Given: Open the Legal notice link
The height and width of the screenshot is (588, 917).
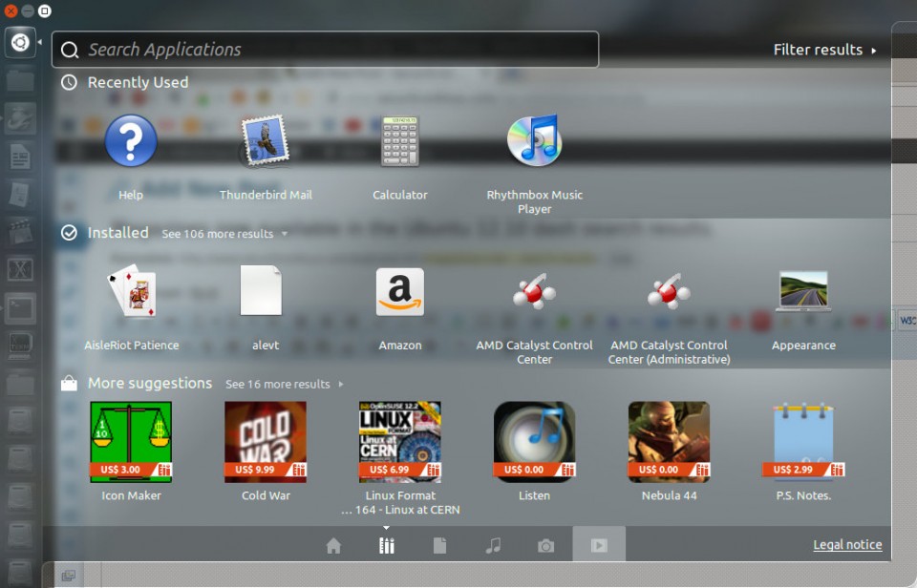Looking at the screenshot, I should coord(847,545).
